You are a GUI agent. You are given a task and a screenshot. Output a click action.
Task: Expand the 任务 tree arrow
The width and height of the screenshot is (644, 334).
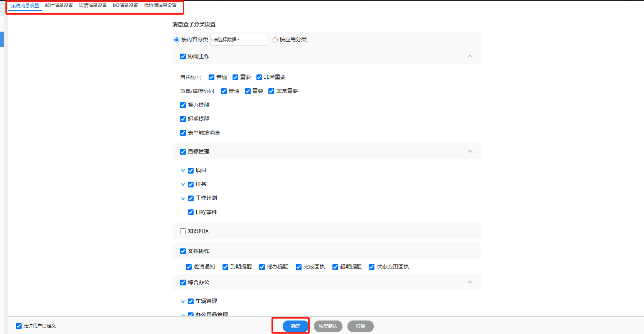click(183, 185)
